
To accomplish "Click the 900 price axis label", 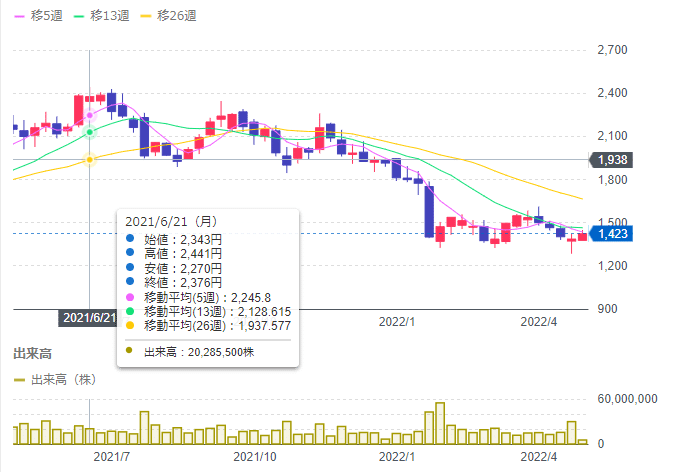I will point(607,309).
